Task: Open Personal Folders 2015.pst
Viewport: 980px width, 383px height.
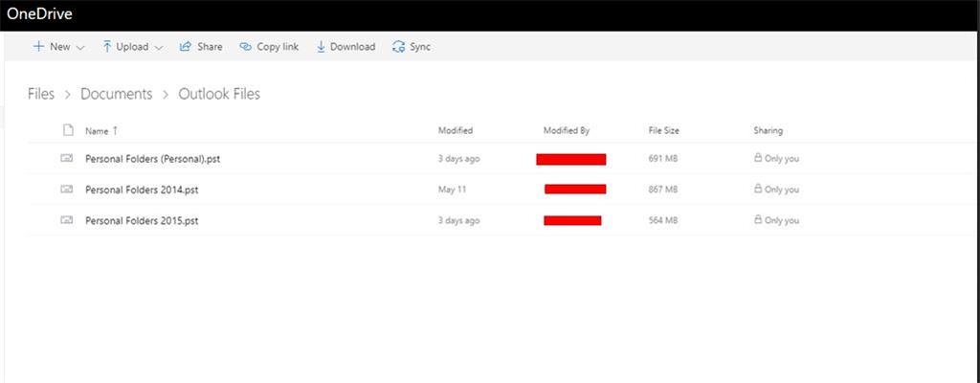Action: (142, 220)
